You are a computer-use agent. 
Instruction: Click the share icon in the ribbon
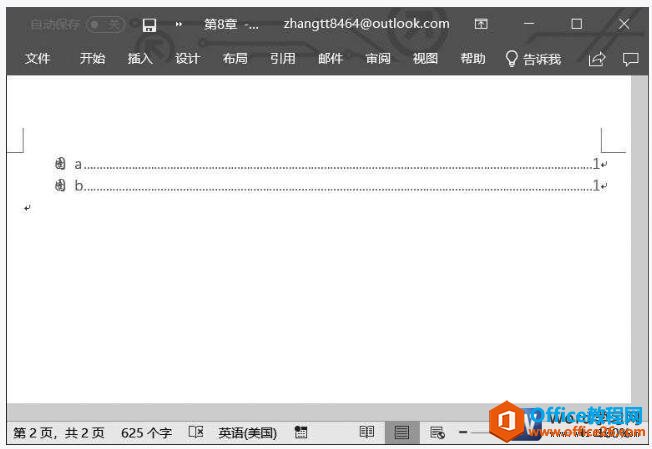tap(597, 59)
